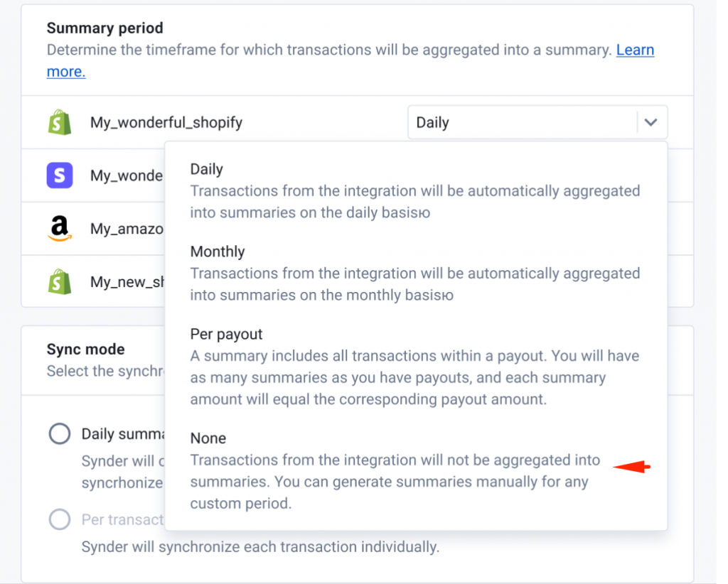Click the Shopify icon beside My_wonderful_shopify
Viewport: 728px width, 584px height.
click(x=60, y=123)
